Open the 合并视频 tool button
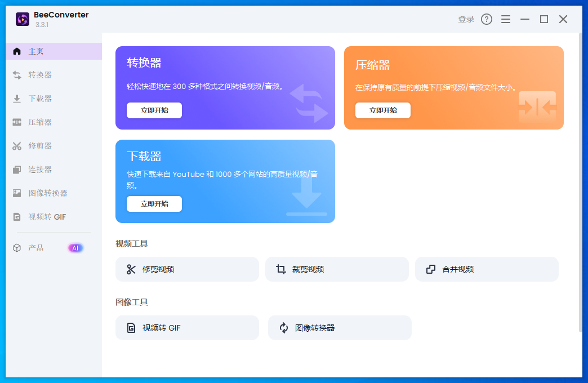 (x=487, y=269)
